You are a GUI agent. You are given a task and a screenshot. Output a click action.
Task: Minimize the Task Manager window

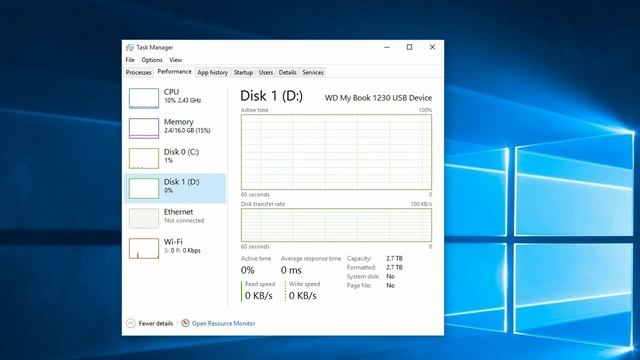pyautogui.click(x=387, y=47)
